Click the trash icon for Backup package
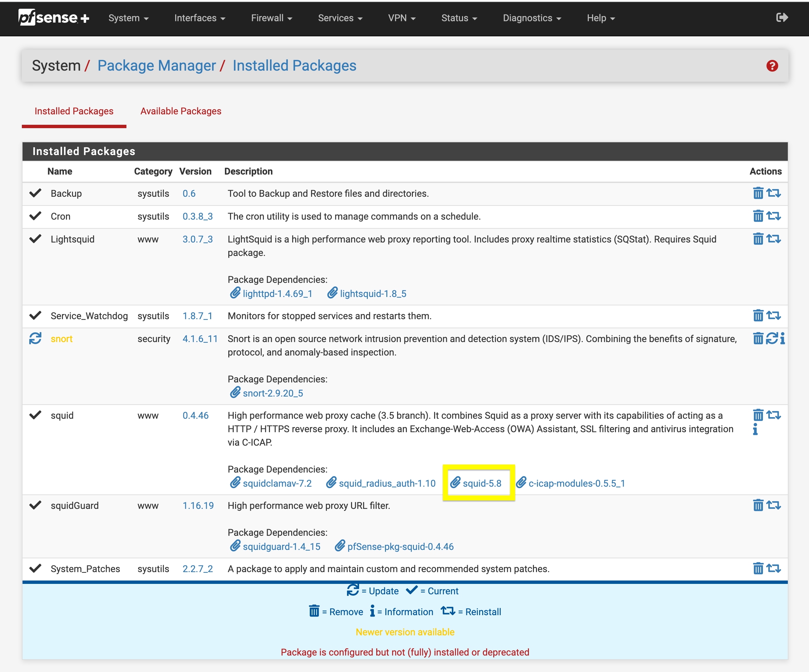Viewport: 809px width, 672px height. (x=758, y=193)
